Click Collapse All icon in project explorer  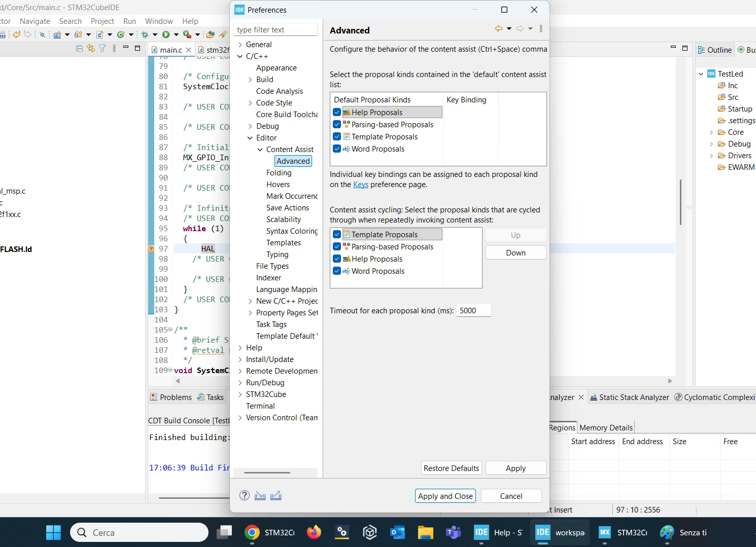pyautogui.click(x=79, y=48)
